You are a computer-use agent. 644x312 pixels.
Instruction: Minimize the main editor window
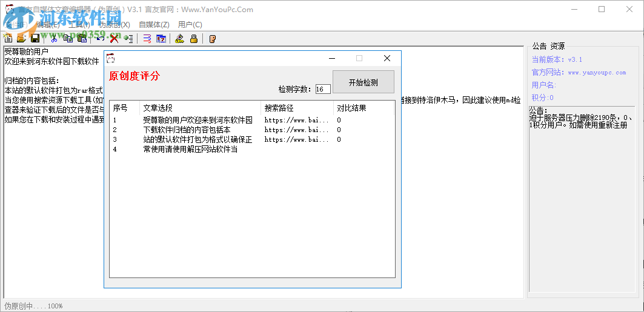573,10
